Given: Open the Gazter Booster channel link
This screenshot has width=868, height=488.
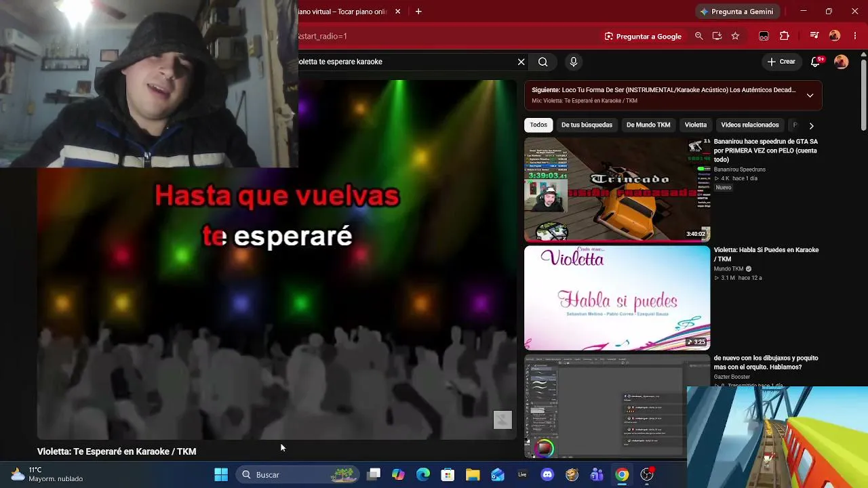Looking at the screenshot, I should coord(732,377).
